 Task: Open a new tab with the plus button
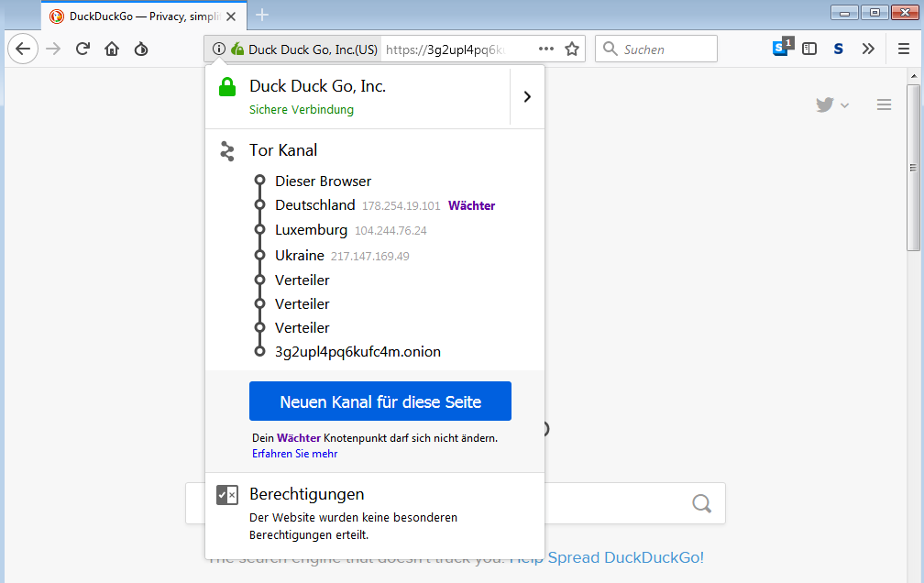(262, 16)
